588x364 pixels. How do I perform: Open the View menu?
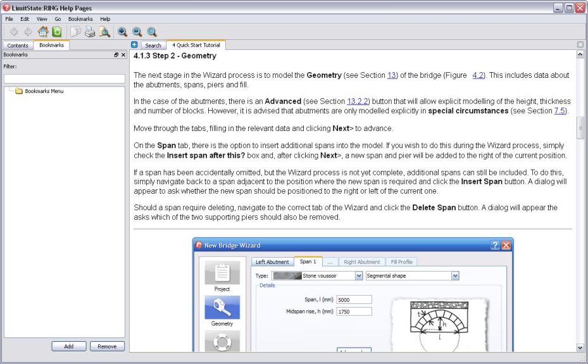click(42, 19)
